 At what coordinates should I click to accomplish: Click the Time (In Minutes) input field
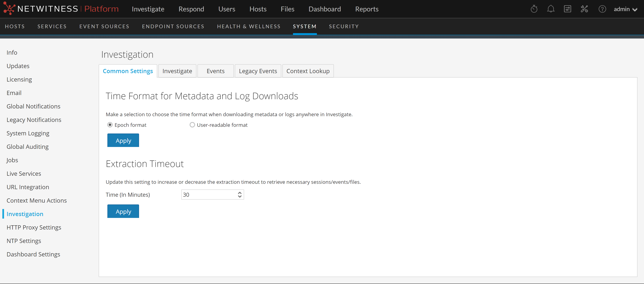coord(209,195)
